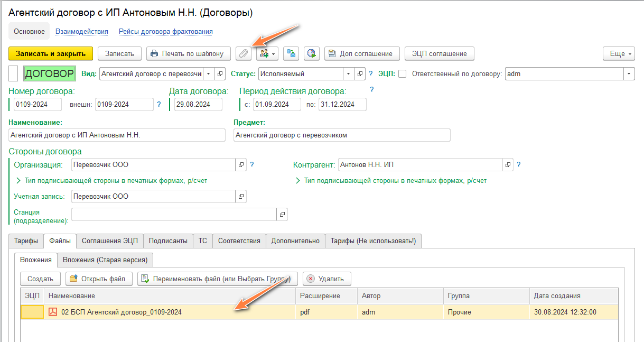
Task: Toggle the ЭЦП checkbox
Action: click(402, 74)
